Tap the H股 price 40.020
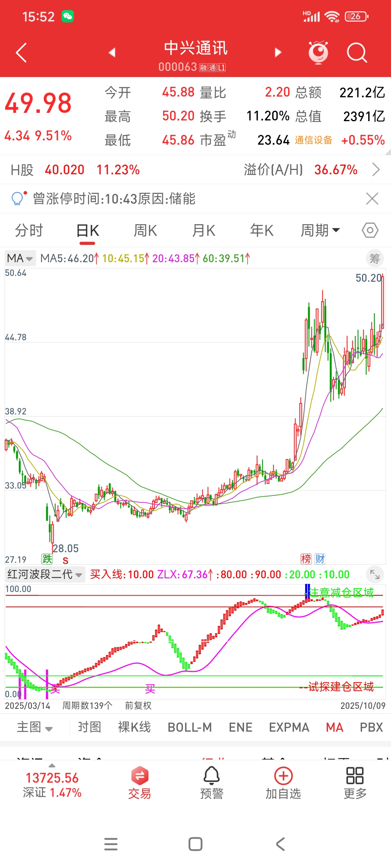This screenshot has width=391, height=868. pyautogui.click(x=64, y=170)
